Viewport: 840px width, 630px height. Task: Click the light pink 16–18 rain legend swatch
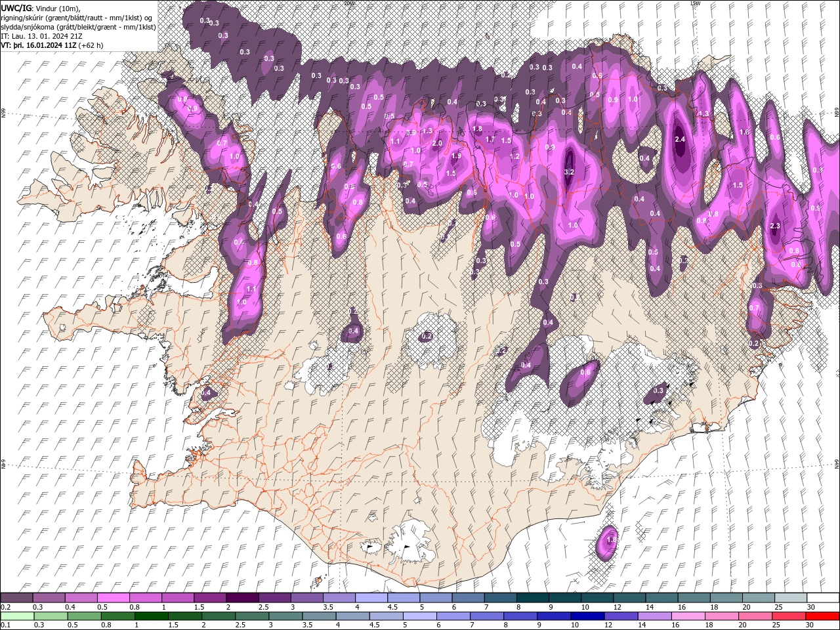pos(688,616)
